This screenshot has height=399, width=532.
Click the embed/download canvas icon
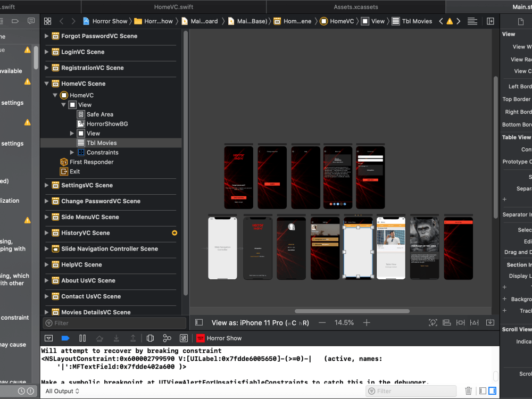click(x=491, y=322)
